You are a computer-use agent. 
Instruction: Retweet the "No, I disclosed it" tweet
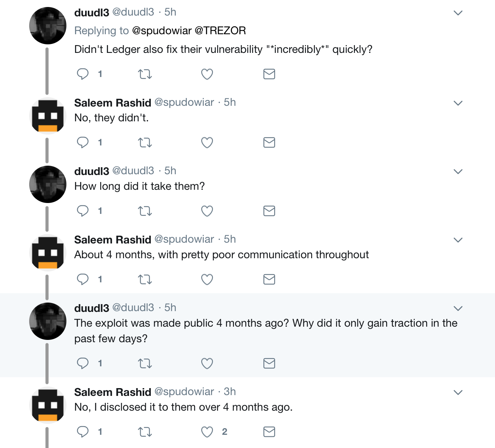pyautogui.click(x=145, y=432)
